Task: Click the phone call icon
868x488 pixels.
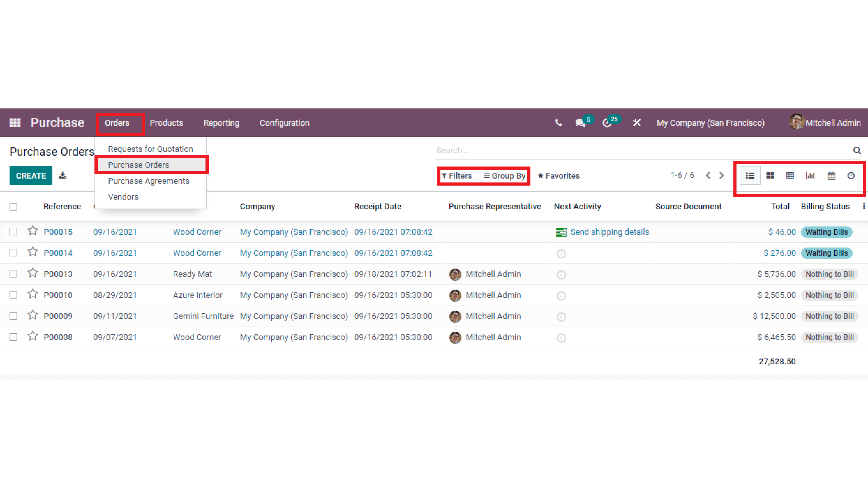Action: click(x=558, y=123)
